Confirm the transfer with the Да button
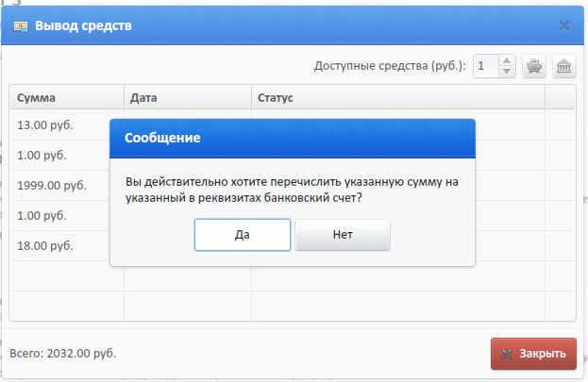This screenshot has width=588, height=382. click(243, 235)
